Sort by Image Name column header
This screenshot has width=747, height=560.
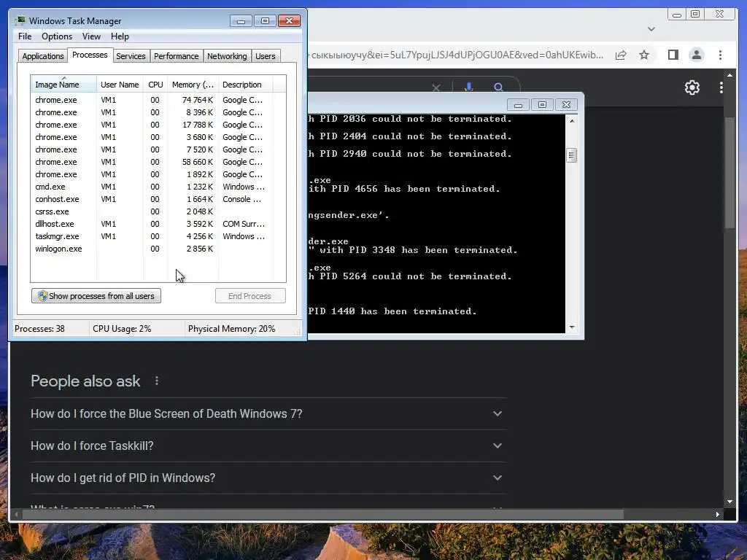coord(63,85)
